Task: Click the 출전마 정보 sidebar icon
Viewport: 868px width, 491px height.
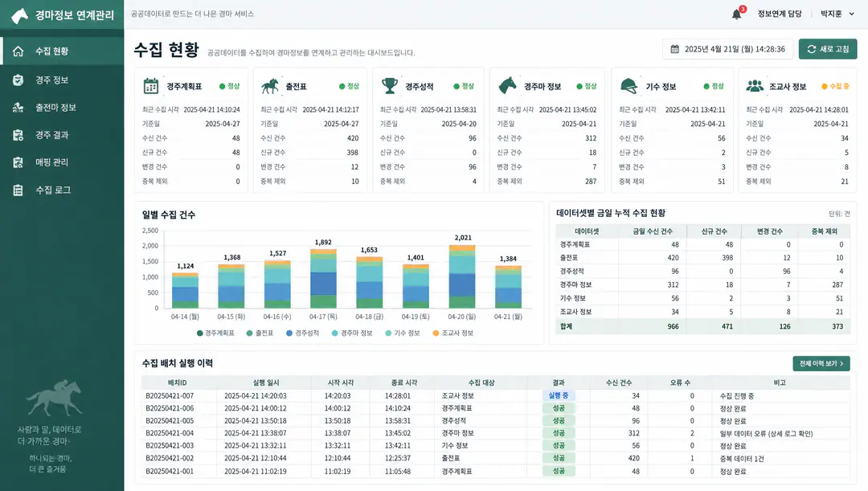Action: pyautogui.click(x=18, y=108)
